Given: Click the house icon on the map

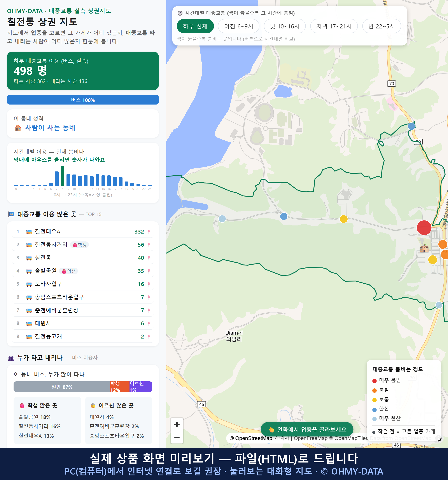Looking at the screenshot, I should point(424,248).
